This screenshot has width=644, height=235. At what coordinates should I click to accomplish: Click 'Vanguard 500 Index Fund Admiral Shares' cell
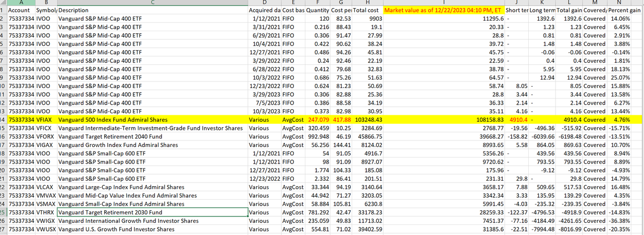[x=152, y=120]
